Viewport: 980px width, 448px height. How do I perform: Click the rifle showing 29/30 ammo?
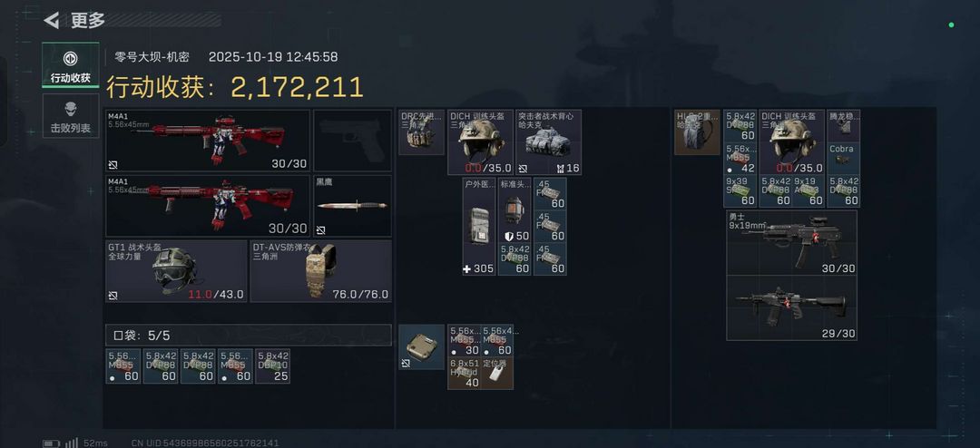[x=791, y=308]
